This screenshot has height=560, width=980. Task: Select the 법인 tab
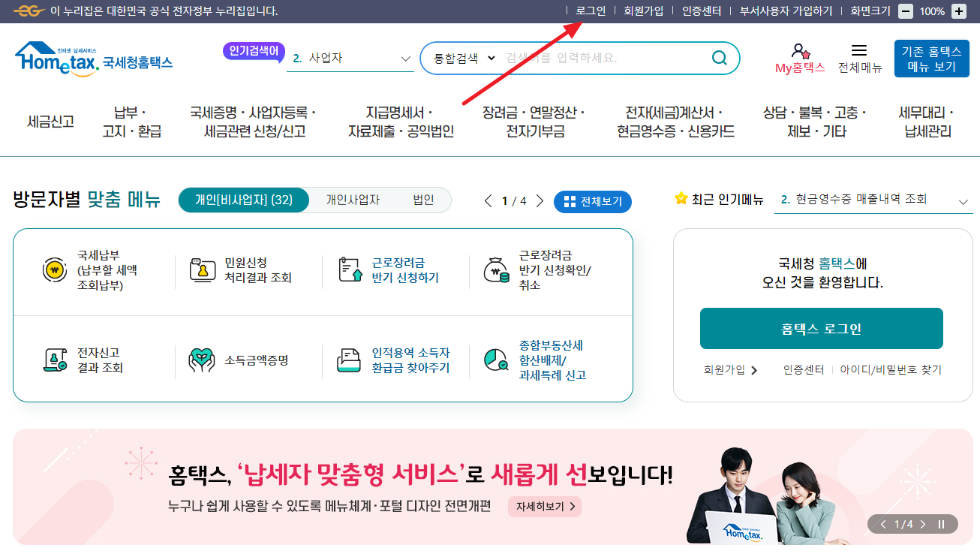[423, 200]
